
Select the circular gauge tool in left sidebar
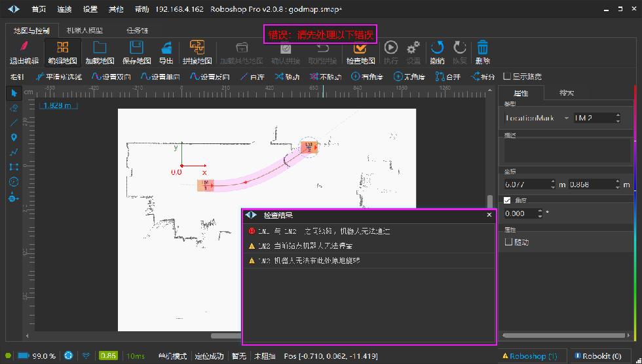pos(14,181)
